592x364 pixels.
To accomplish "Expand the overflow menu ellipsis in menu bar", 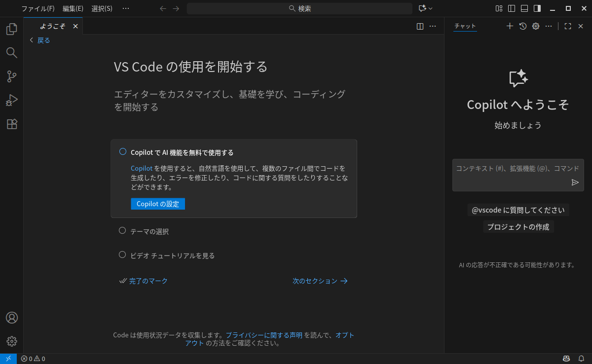I will 126,8.
